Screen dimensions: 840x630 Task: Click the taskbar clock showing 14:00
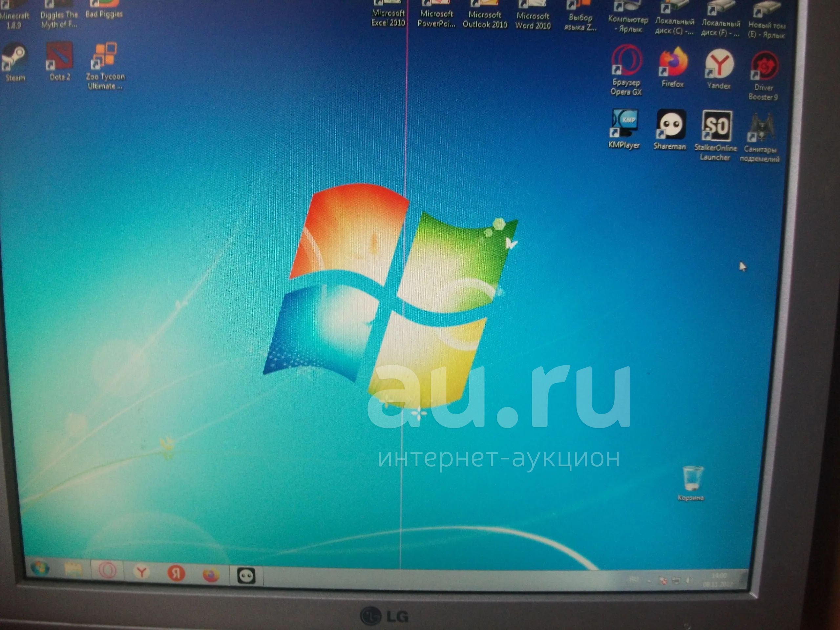click(718, 579)
